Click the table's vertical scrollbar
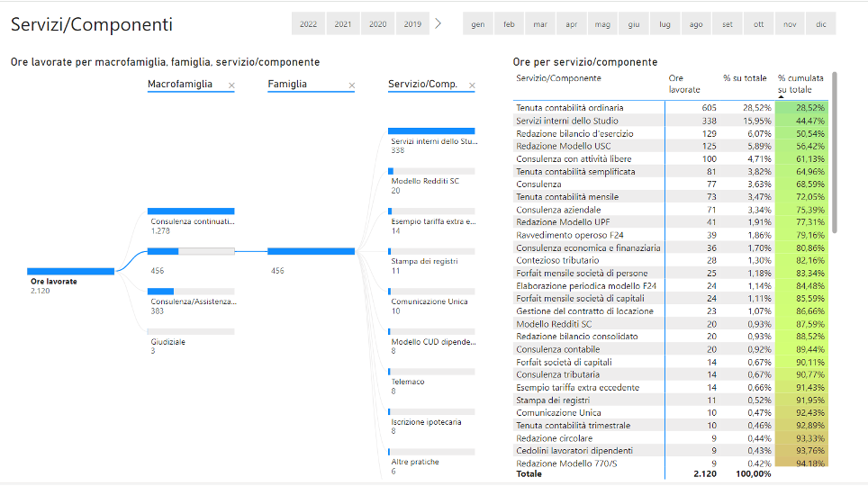 (835, 153)
